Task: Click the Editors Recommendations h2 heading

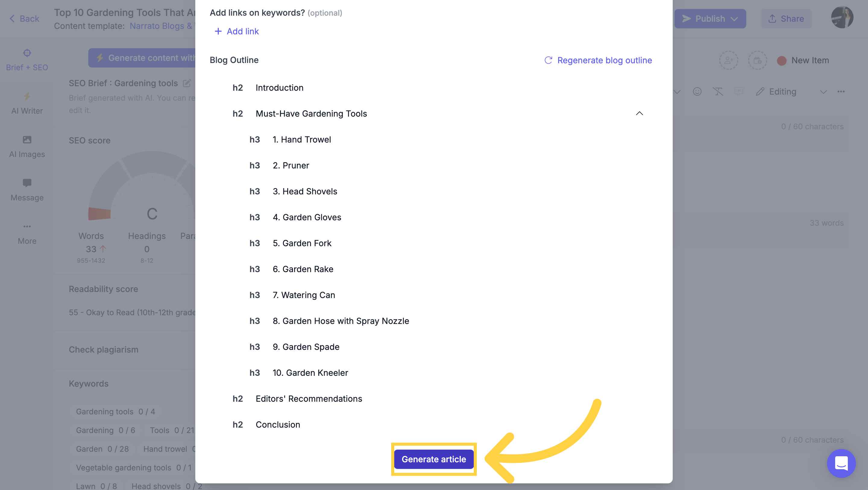Action: (x=309, y=399)
